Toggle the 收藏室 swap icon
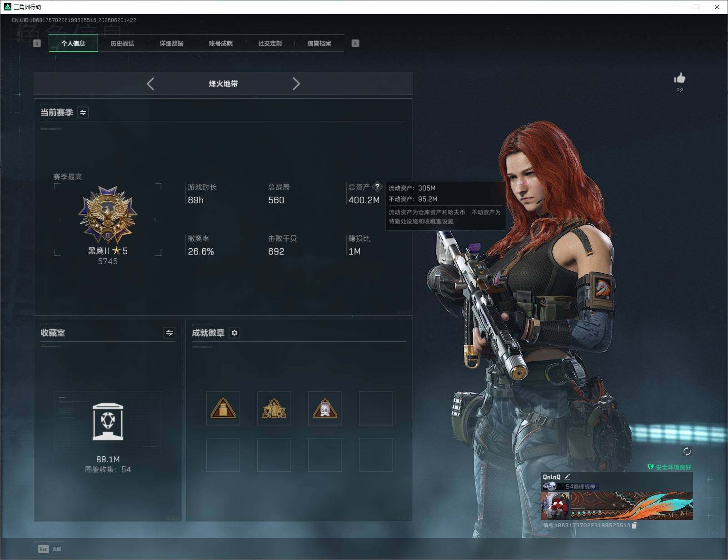728x560 pixels. (x=169, y=333)
